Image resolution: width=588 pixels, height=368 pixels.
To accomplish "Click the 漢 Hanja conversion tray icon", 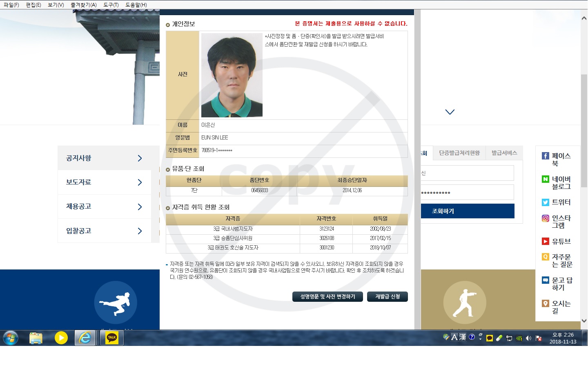I will pyautogui.click(x=463, y=337).
